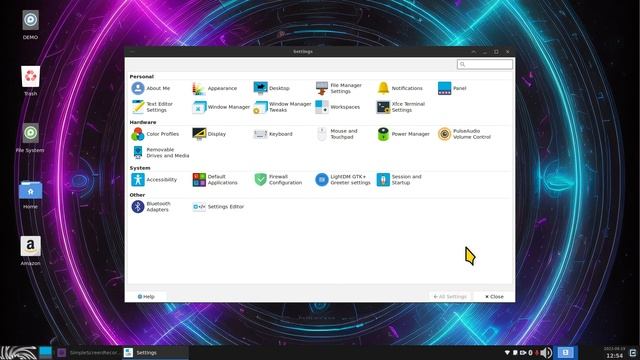The width and height of the screenshot is (640, 360).
Task: Select the DEMO desktop icon
Action: [31, 25]
